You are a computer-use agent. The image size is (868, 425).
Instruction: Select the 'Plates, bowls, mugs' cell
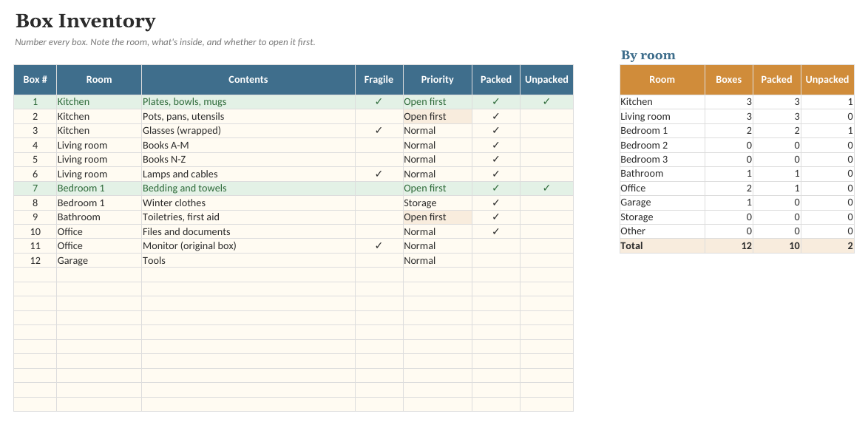[x=248, y=102]
